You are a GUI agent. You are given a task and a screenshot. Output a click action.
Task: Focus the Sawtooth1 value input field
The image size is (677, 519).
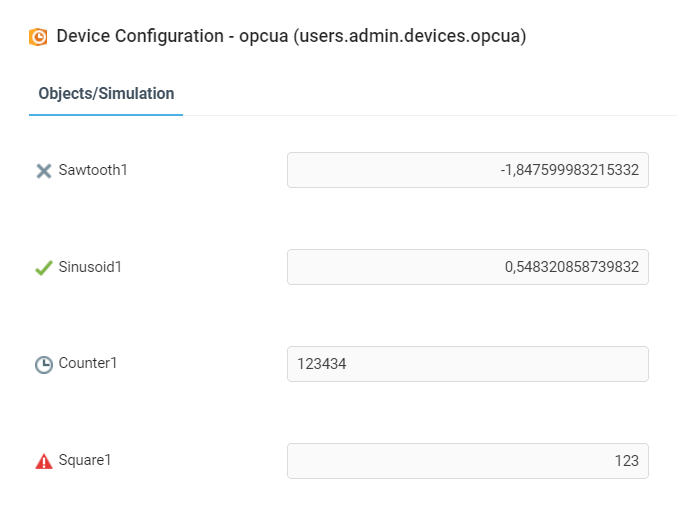tap(467, 170)
